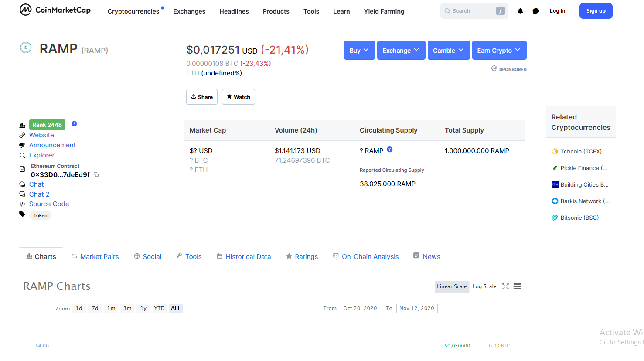
Task: Focus the Search box
Action: [474, 11]
